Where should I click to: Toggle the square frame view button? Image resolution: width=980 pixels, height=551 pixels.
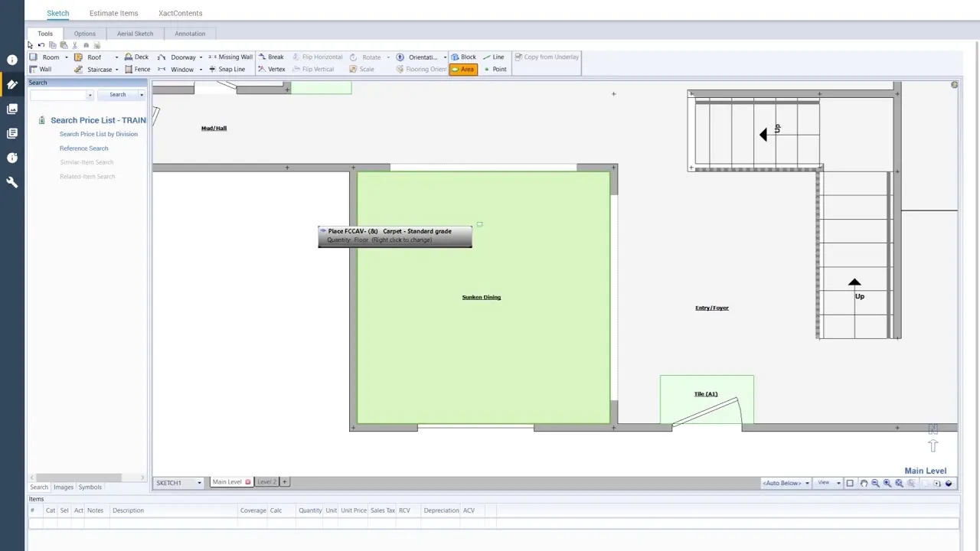[850, 483]
